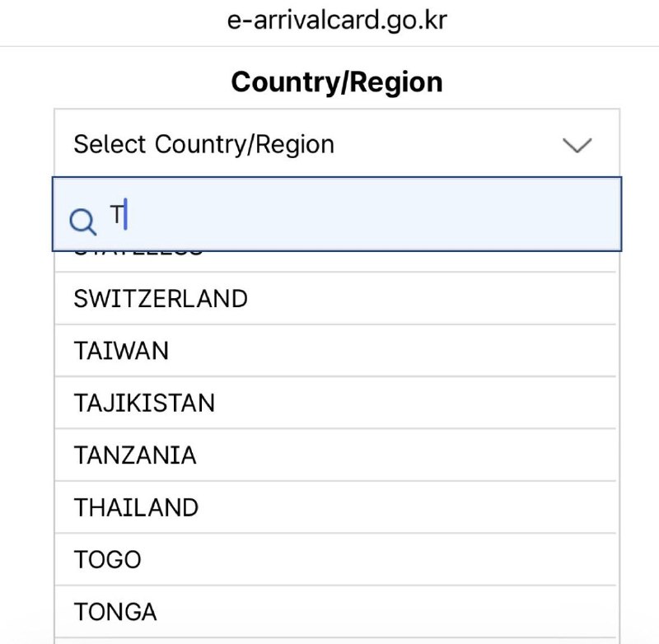Click the "Select Country/Region" placeholder text
This screenshot has width=659, height=644.
click(203, 144)
